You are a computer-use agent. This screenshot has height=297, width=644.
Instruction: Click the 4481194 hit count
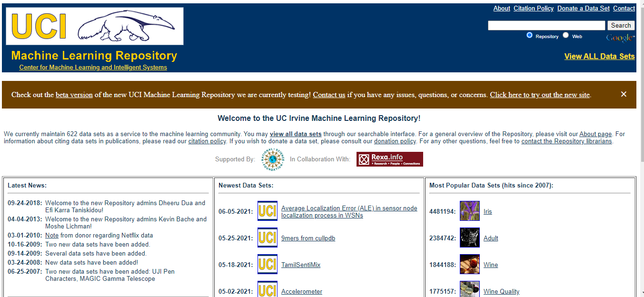click(x=443, y=211)
